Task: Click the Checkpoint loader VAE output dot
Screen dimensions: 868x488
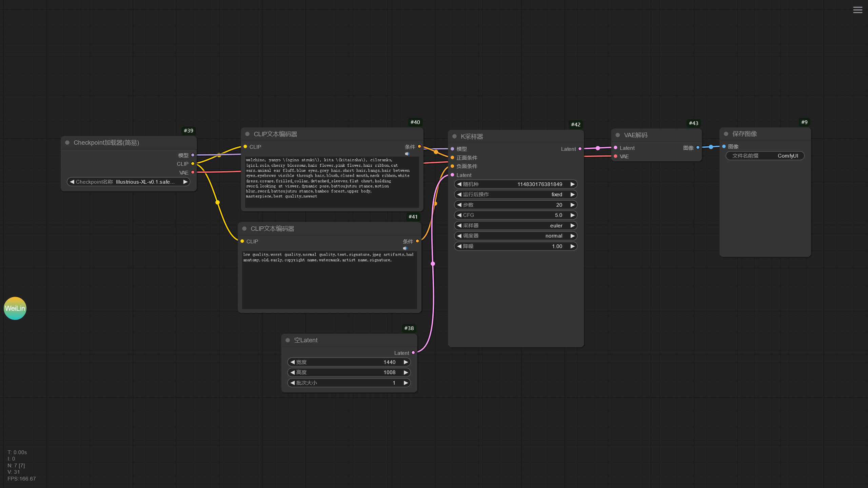Action: tap(193, 172)
